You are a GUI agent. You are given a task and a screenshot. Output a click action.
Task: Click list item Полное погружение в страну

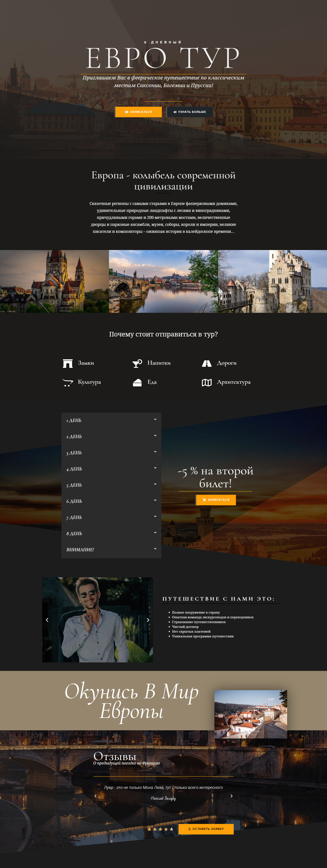coord(196,613)
